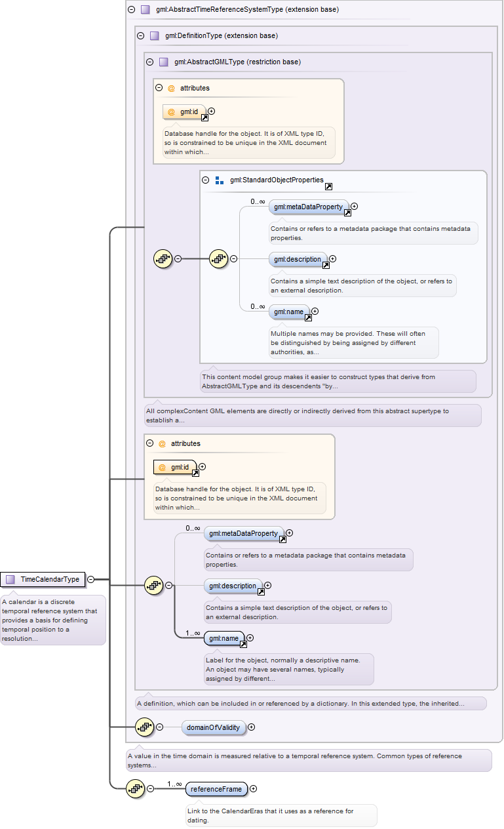Click the gml:DefinitionType type icon

click(x=155, y=36)
